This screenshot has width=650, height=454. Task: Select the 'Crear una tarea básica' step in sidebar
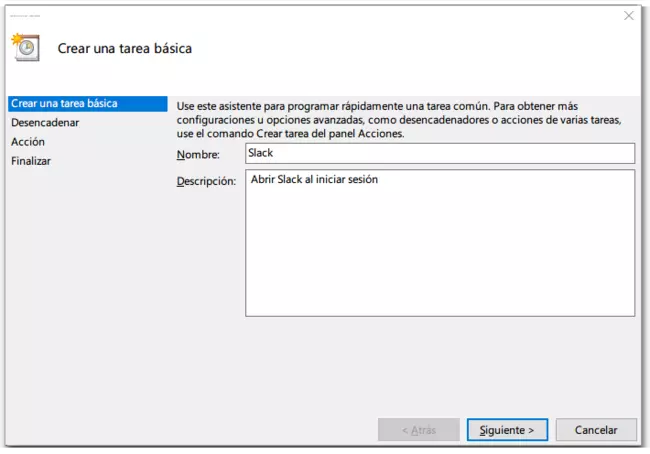tap(64, 104)
